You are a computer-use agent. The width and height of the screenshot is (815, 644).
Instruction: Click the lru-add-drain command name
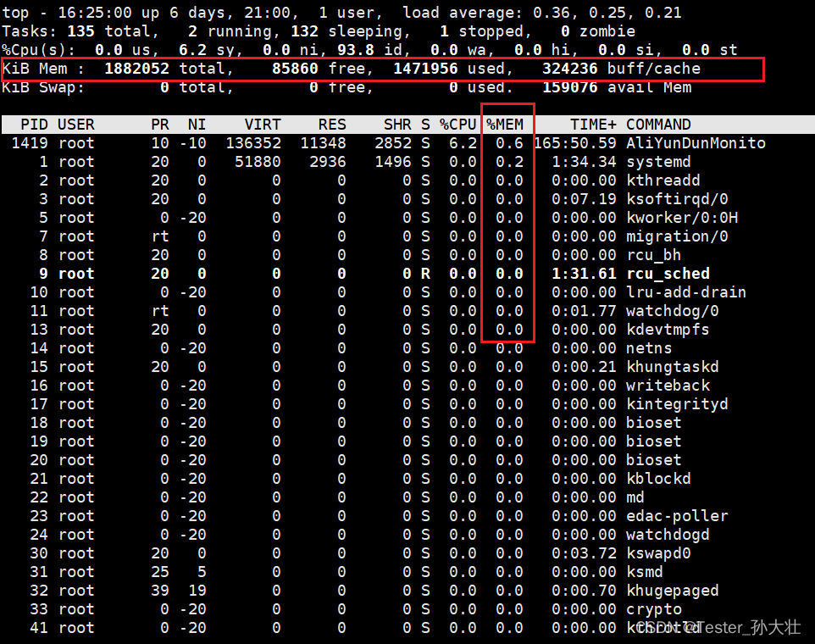click(686, 292)
